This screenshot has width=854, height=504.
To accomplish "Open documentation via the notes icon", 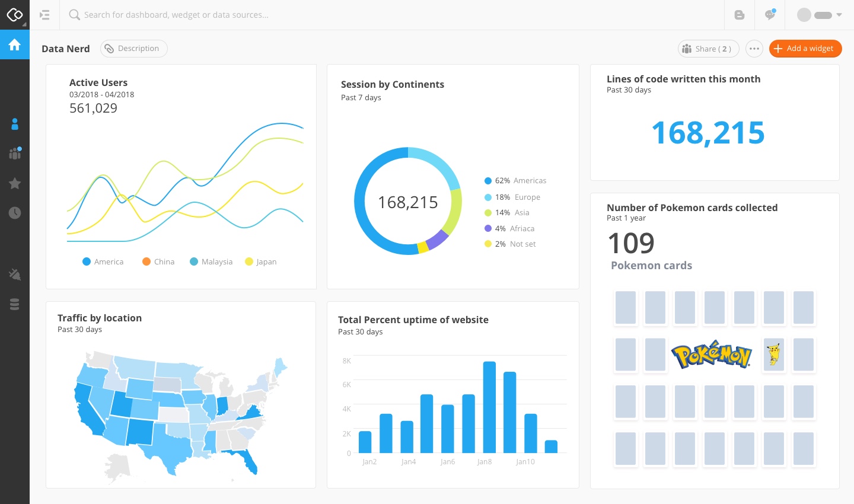I will pos(739,14).
